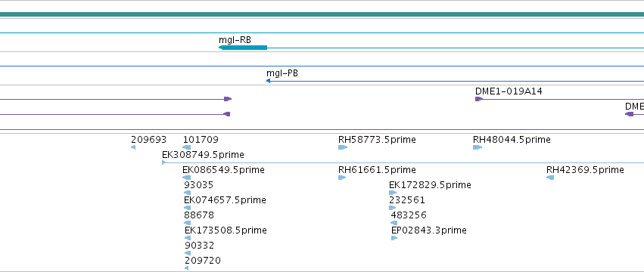Click the EK308749.5prime label text
Viewport: 644px width, 272px height.
click(x=203, y=155)
